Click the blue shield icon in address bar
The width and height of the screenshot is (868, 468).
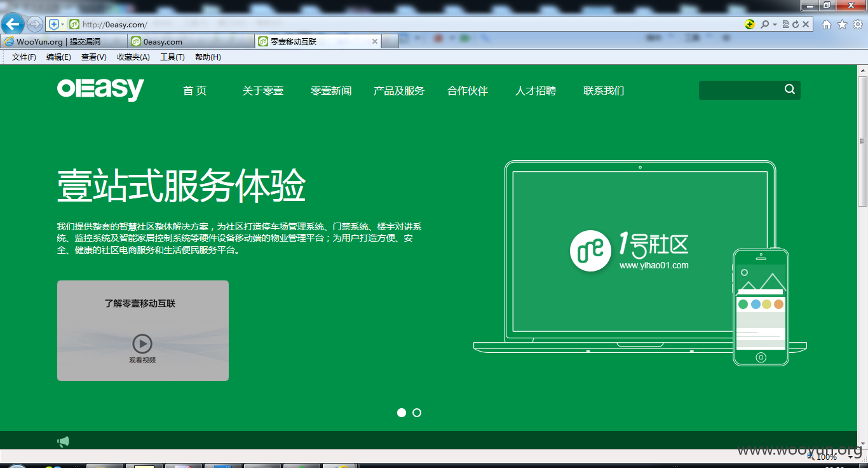point(54,24)
